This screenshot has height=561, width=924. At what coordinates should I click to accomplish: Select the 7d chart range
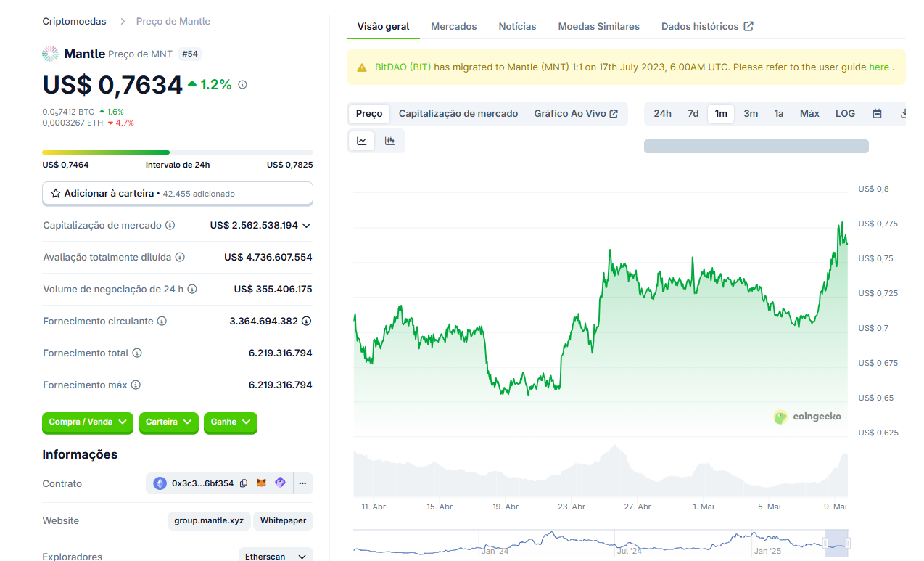(693, 114)
